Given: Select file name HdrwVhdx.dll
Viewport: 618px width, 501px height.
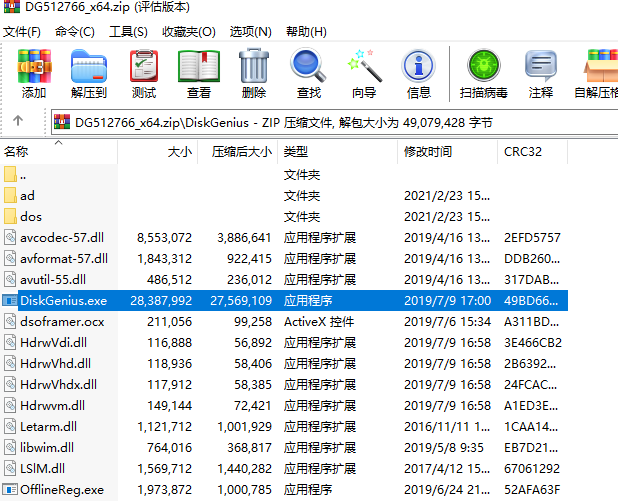Looking at the screenshot, I should click(58, 384).
